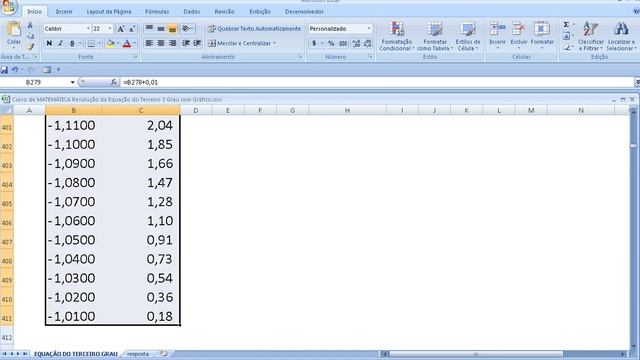This screenshot has width=640, height=360.
Task: Click the copy icon in clipboard group
Action: tap(30, 36)
